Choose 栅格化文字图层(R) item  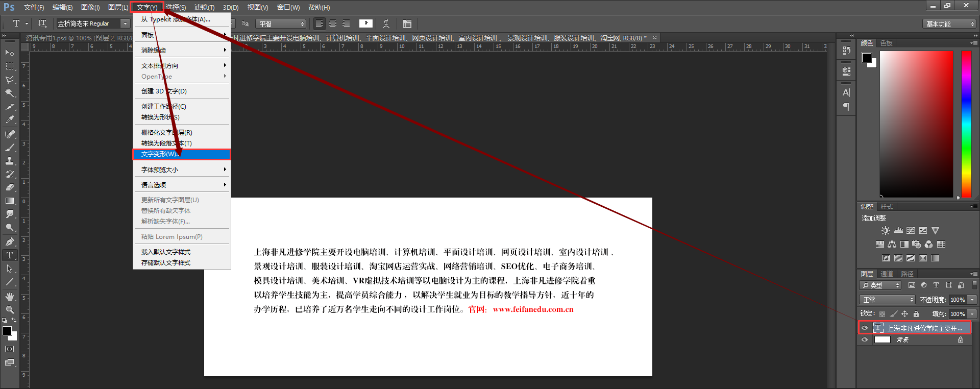[182, 133]
